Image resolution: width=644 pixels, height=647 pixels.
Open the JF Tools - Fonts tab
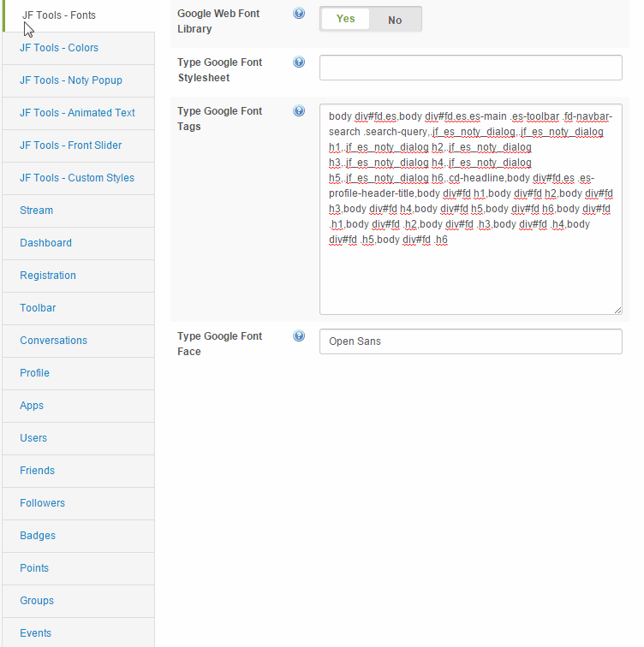pos(59,15)
